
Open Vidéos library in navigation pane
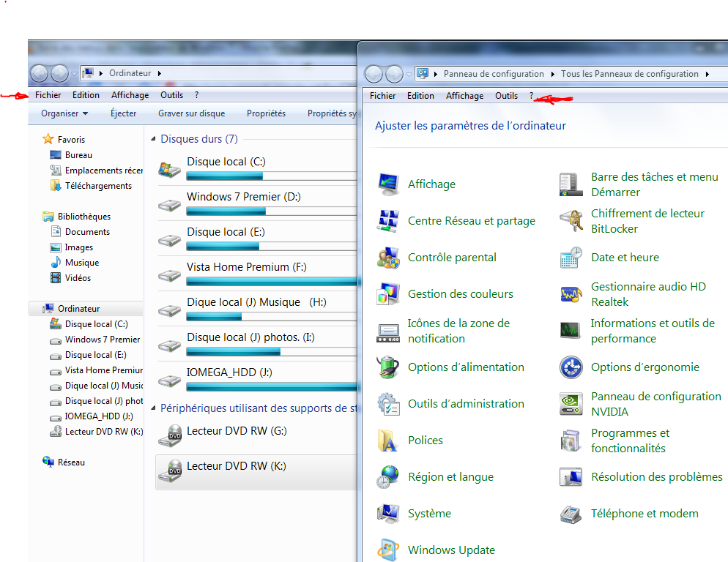78,278
